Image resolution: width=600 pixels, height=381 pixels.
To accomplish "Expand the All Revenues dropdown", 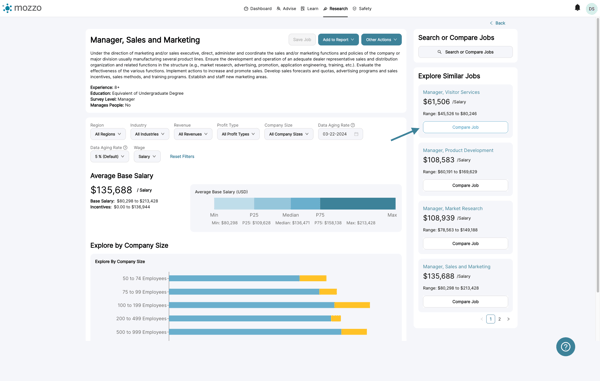I will point(193,134).
